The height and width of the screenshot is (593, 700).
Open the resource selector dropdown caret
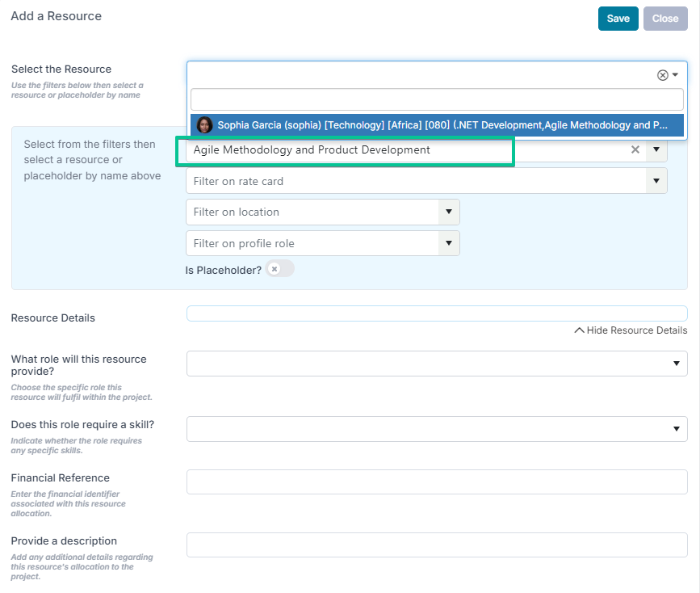pyautogui.click(x=676, y=74)
